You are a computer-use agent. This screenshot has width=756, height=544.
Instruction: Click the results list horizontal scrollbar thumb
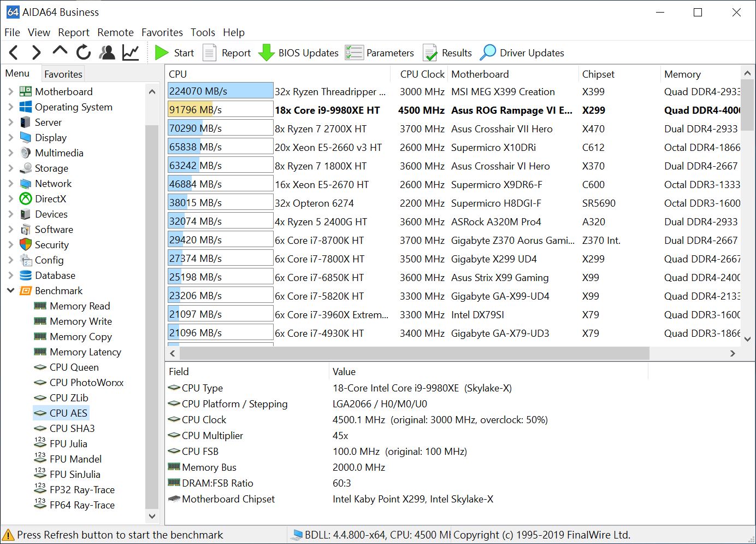click(415, 353)
